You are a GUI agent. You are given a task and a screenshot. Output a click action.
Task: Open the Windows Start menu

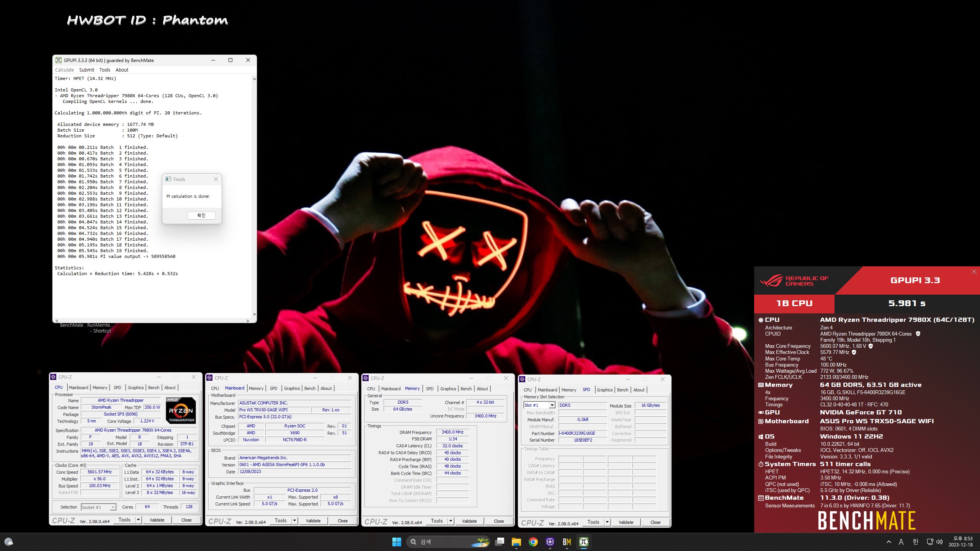point(397,542)
